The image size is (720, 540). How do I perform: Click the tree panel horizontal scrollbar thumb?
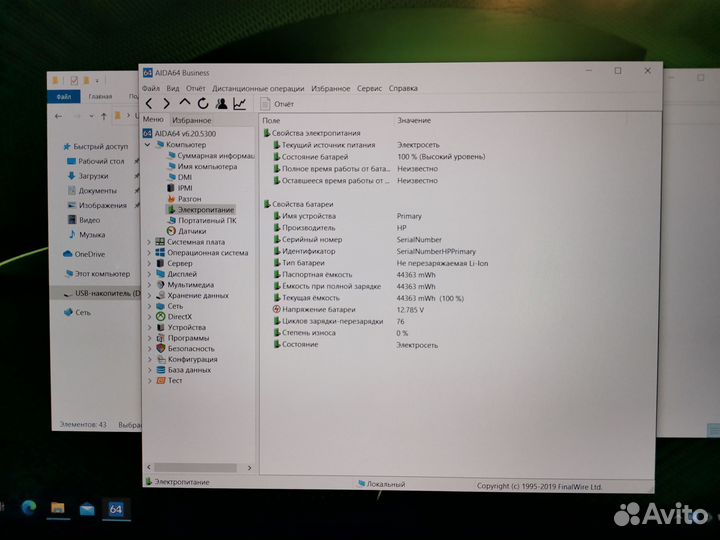(x=196, y=467)
